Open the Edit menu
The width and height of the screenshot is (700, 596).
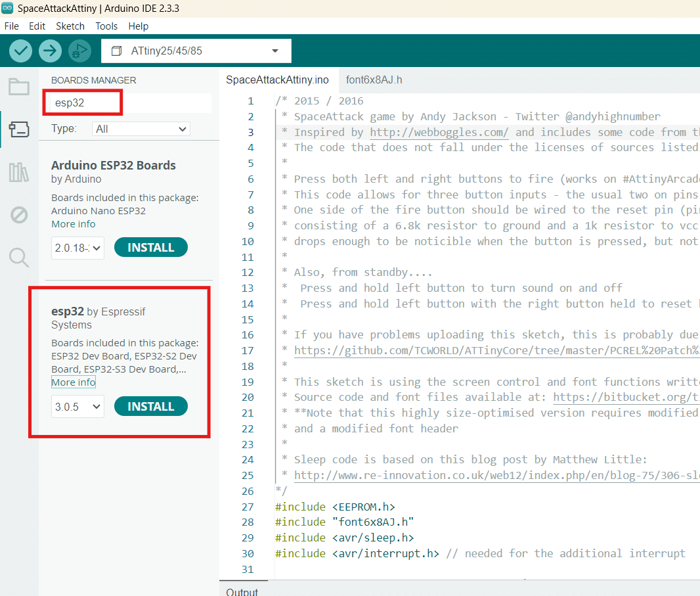point(37,26)
